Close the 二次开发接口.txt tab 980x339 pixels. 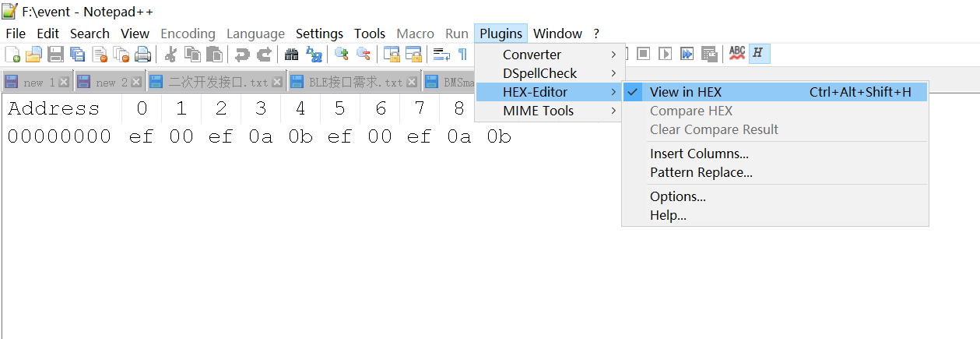click(x=277, y=82)
